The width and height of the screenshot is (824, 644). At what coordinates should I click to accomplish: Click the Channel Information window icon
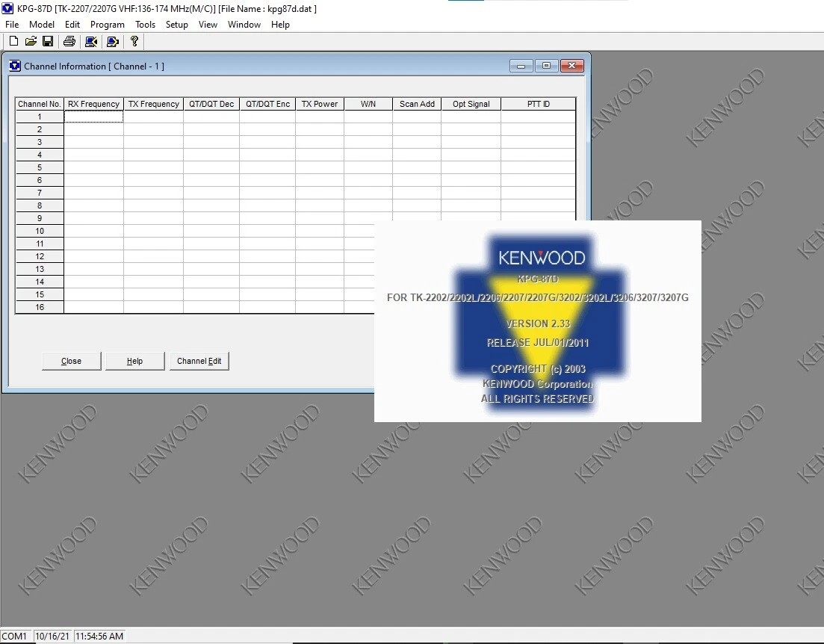(x=15, y=66)
